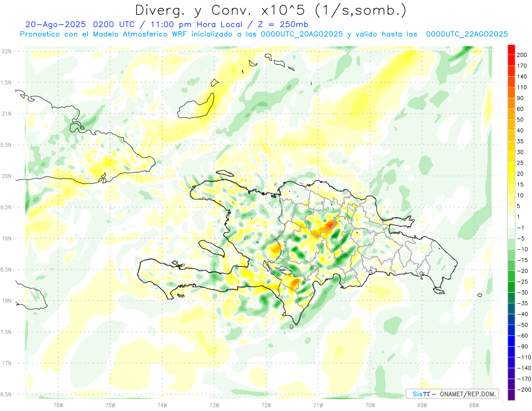
Task: Click the '22N' latitude axis label
Action: [x=6, y=51]
